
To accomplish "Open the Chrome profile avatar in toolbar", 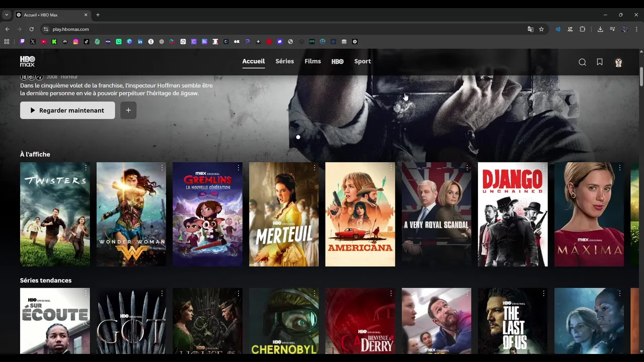I will pyautogui.click(x=624, y=29).
